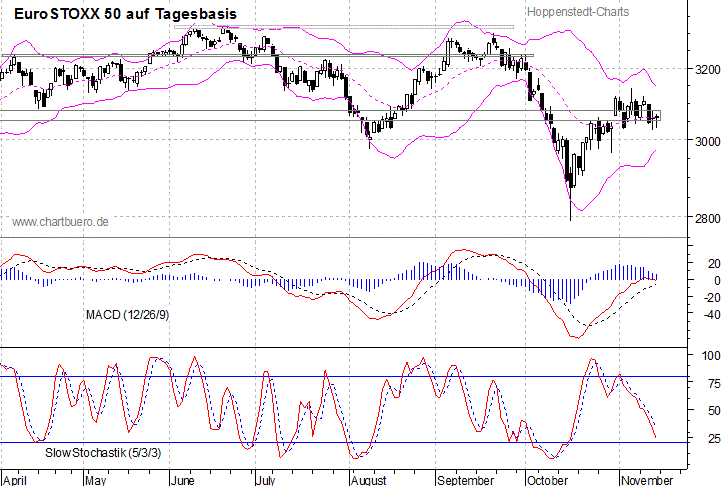Select the 'SlowStochastik (5/3/3)' indicator label

[x=103, y=453]
